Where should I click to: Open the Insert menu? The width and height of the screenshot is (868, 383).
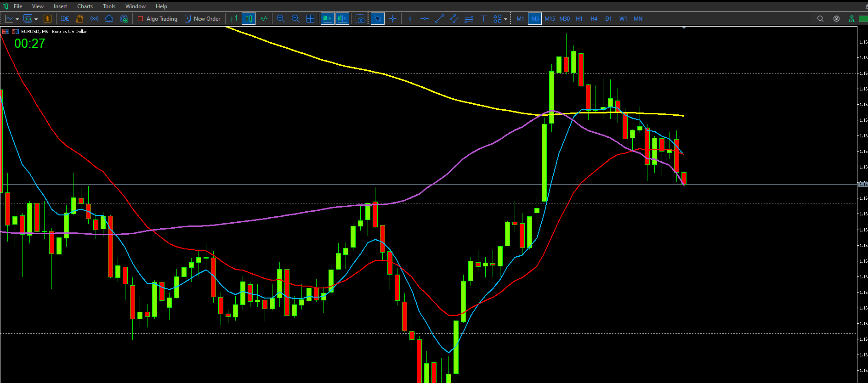click(x=60, y=6)
